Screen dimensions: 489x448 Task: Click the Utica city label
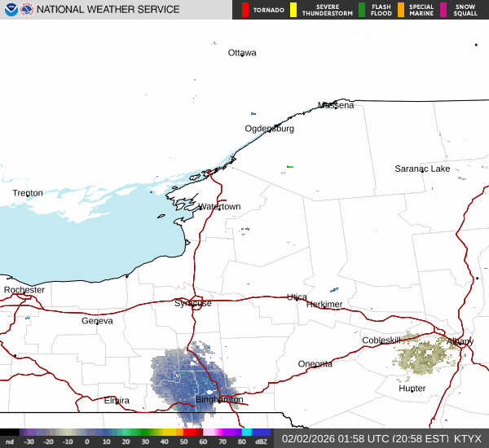[x=297, y=297]
